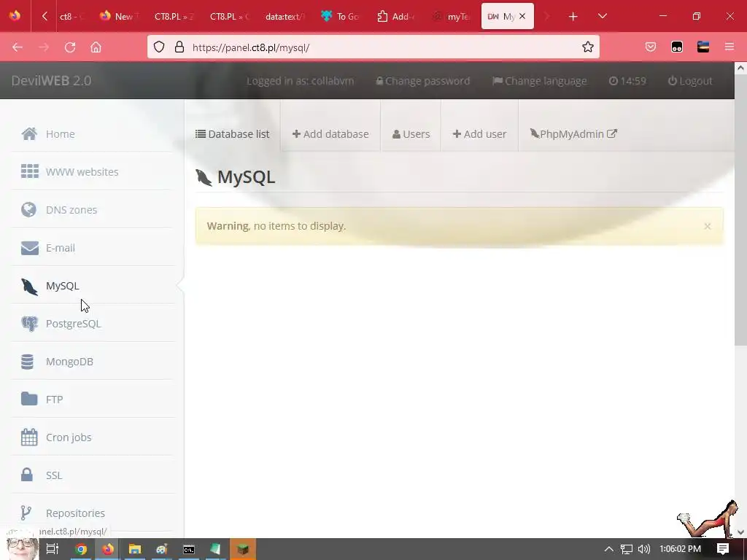Viewport: 747px width, 560px height.
Task: Click the Tampermonkey extension icon
Action: [x=677, y=47]
